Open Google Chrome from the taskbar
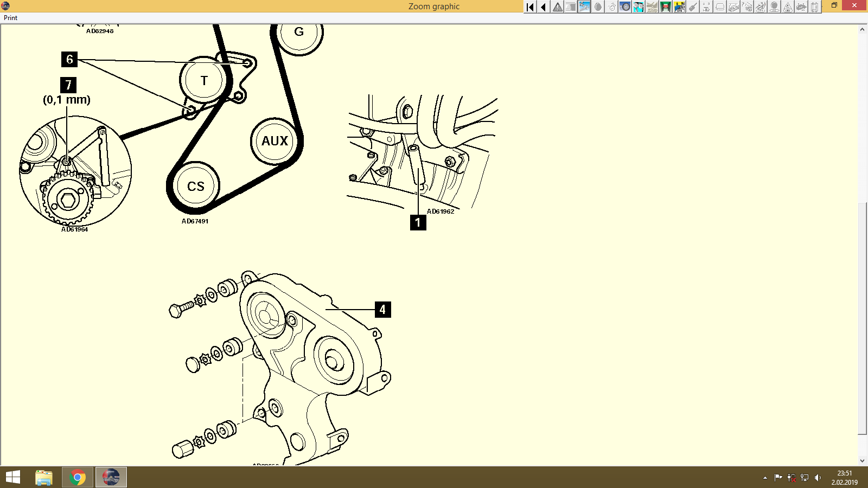868x488 pixels. (76, 477)
